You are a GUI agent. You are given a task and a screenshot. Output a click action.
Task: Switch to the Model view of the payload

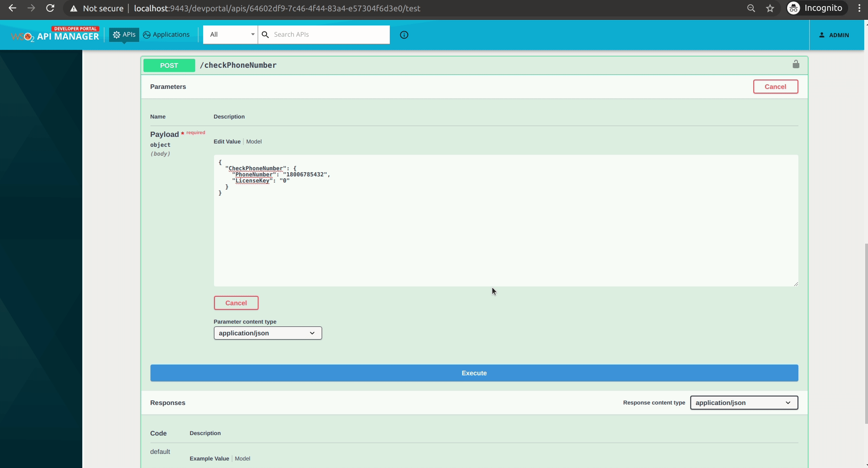(x=254, y=141)
